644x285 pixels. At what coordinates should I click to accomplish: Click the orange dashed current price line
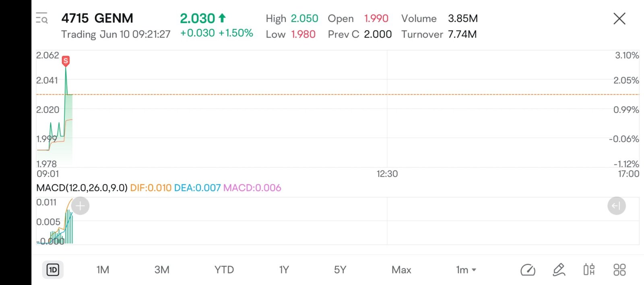337,94
